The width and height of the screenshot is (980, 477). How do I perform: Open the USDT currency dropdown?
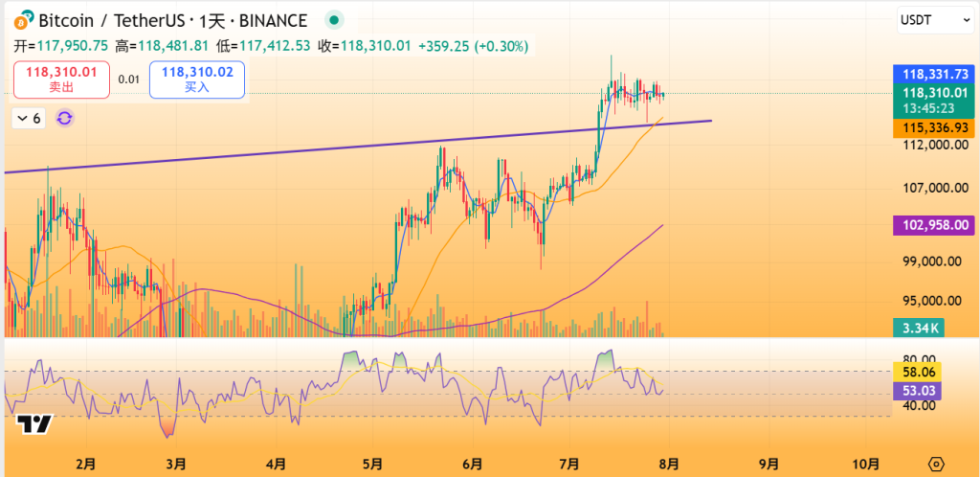(932, 19)
